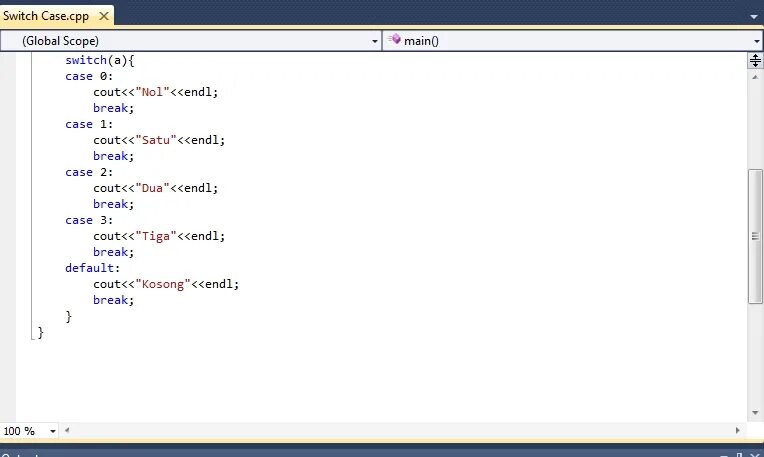Image resolution: width=764 pixels, height=457 pixels.
Task: Click break; right below the "Nol" line
Action: coord(114,108)
